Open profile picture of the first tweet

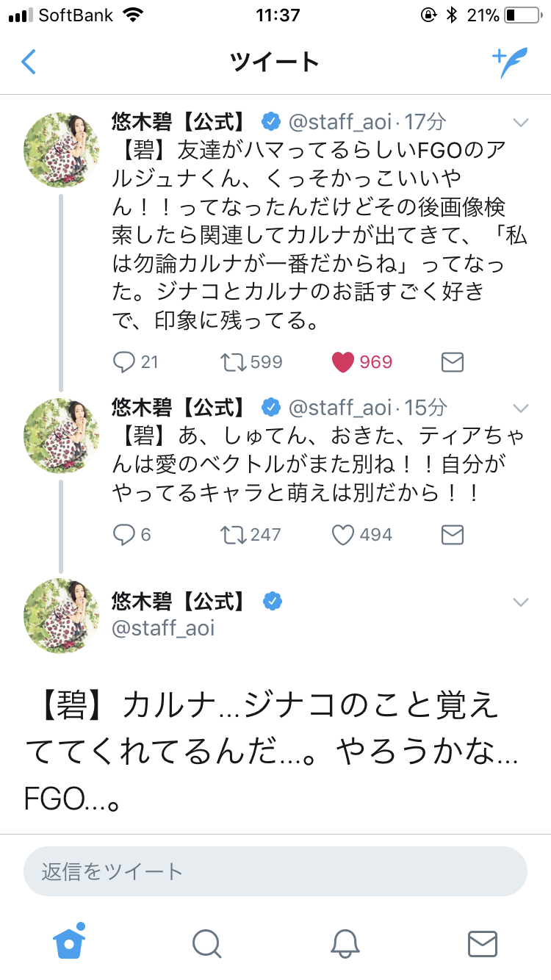click(x=62, y=151)
